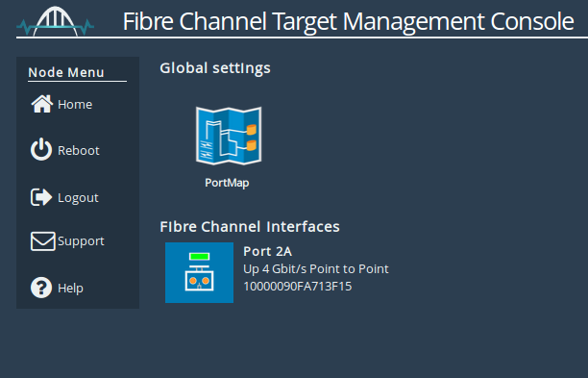Click the Help question mark icon
The height and width of the screenshot is (378, 588).
click(x=41, y=288)
